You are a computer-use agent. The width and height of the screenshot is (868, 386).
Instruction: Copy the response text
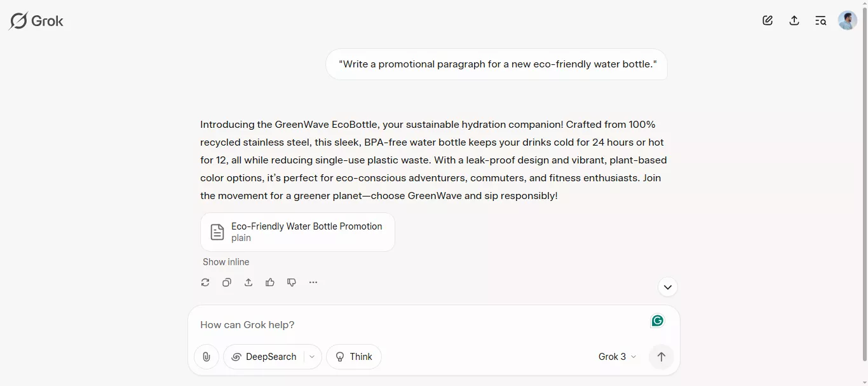227,282
